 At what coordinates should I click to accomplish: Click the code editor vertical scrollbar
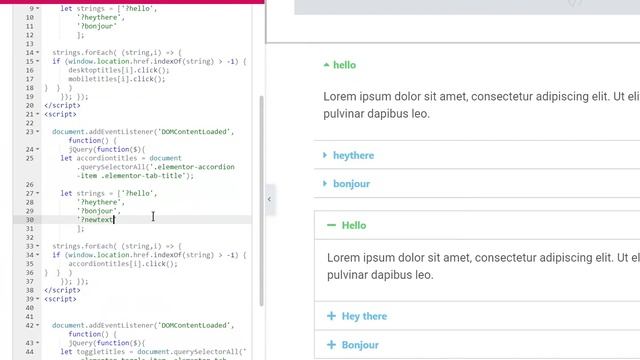[x=261, y=201]
